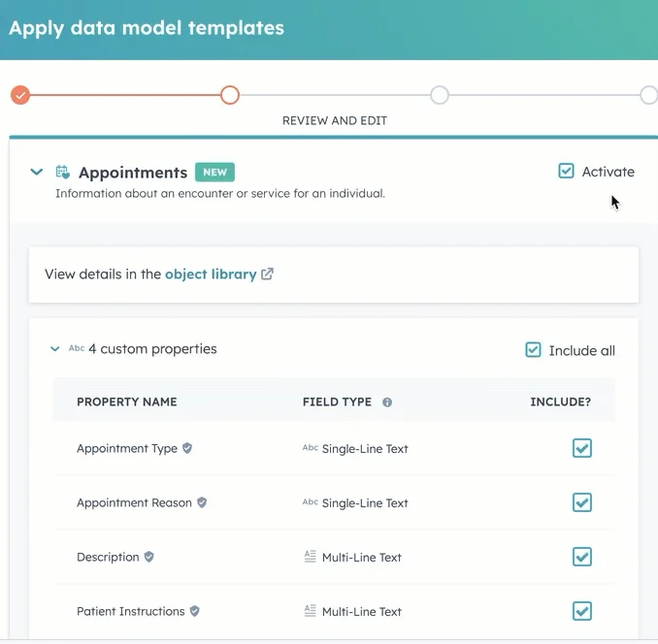Click the Appointments calendar icon

pyautogui.click(x=63, y=172)
